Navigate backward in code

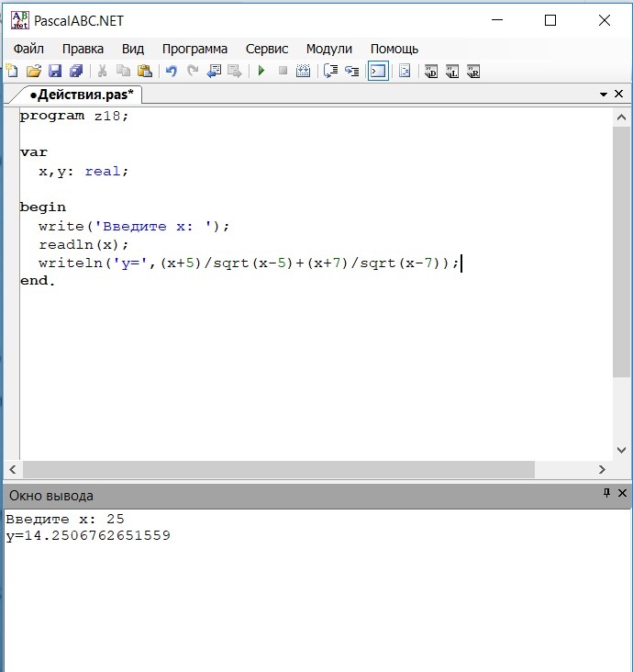click(214, 71)
